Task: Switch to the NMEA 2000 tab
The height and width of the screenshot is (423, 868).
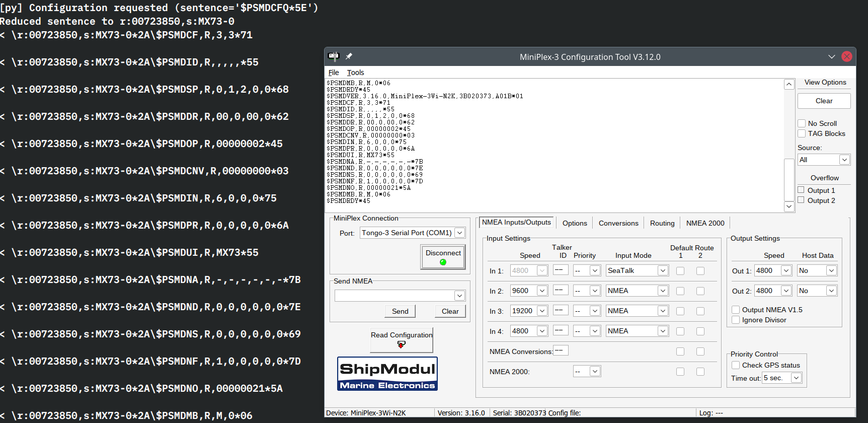Action: point(705,223)
